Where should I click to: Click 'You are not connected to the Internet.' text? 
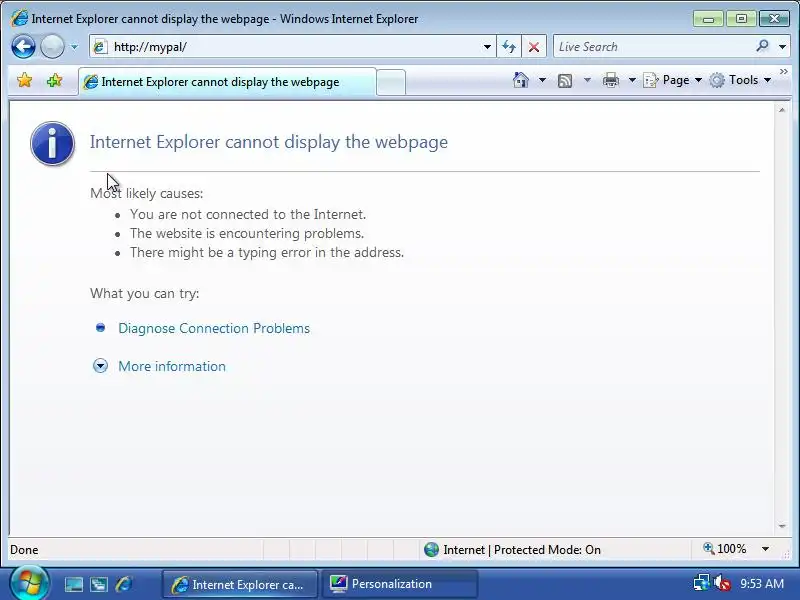(248, 214)
